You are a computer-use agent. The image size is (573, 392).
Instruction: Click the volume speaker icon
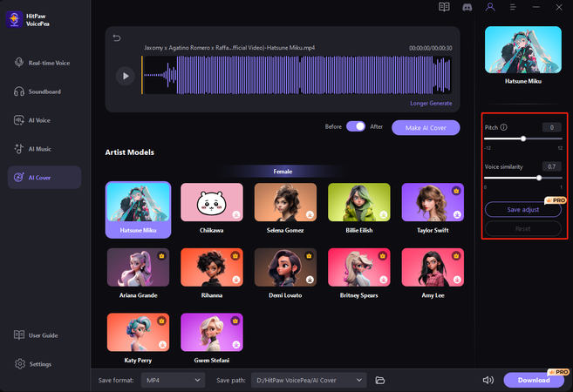point(488,381)
